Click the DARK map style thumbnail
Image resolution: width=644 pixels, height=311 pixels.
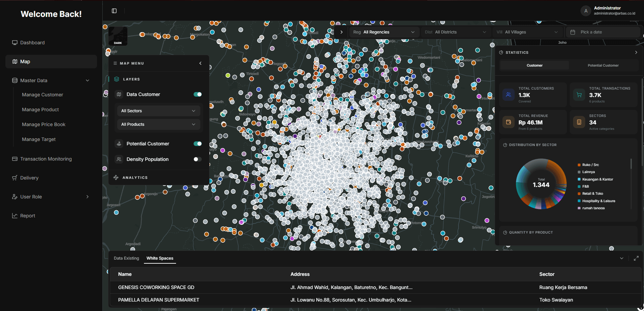pyautogui.click(x=118, y=36)
